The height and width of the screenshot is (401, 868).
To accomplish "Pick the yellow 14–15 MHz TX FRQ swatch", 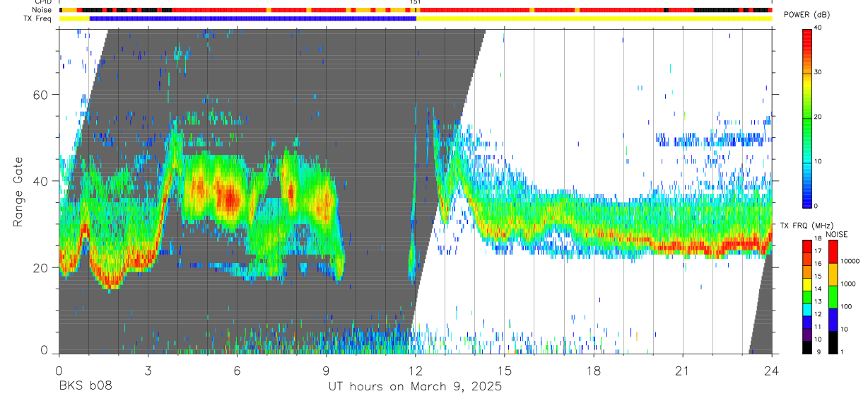I will (807, 283).
